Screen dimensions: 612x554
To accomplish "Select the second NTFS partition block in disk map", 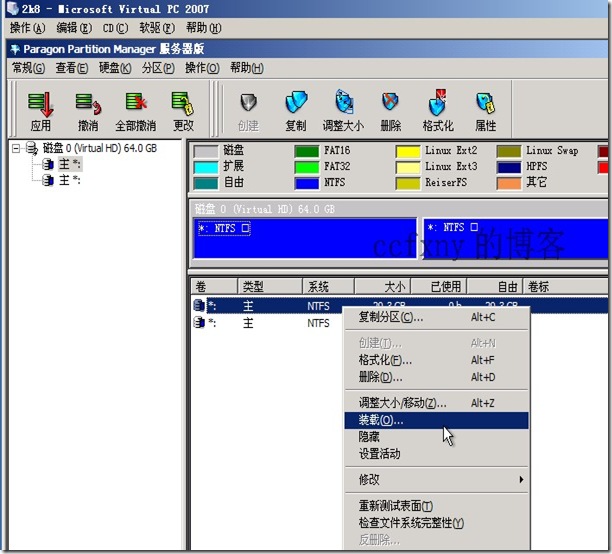I will pyautogui.click(x=516, y=238).
